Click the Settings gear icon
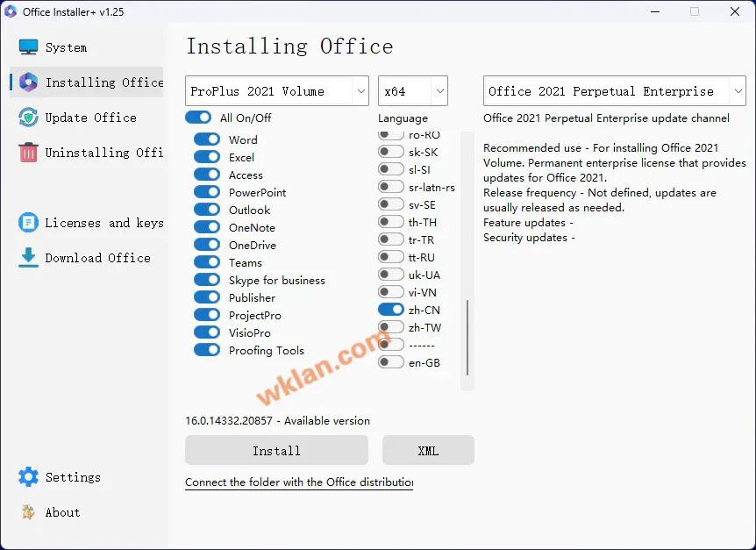Viewport: 756px width, 550px height. pyautogui.click(x=28, y=476)
